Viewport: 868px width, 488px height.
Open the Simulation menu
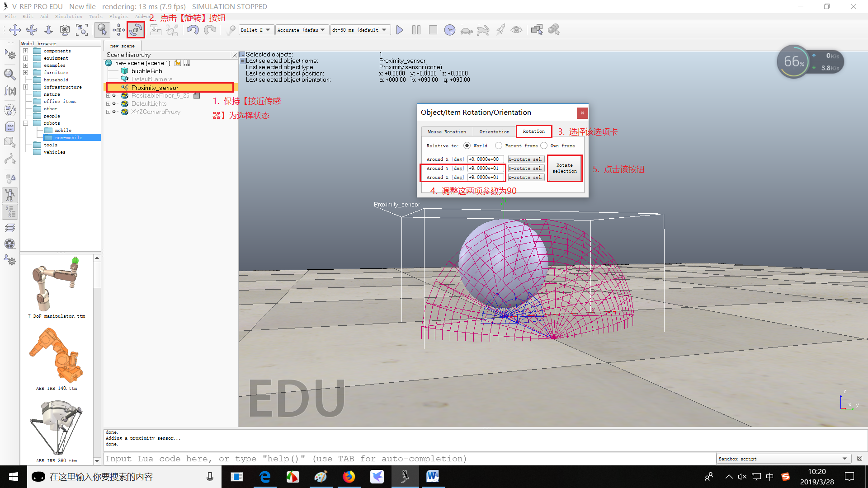(x=68, y=16)
